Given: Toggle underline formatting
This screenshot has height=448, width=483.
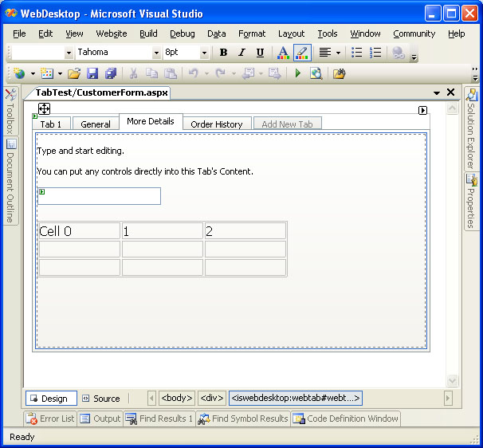Looking at the screenshot, I should pyautogui.click(x=260, y=53).
